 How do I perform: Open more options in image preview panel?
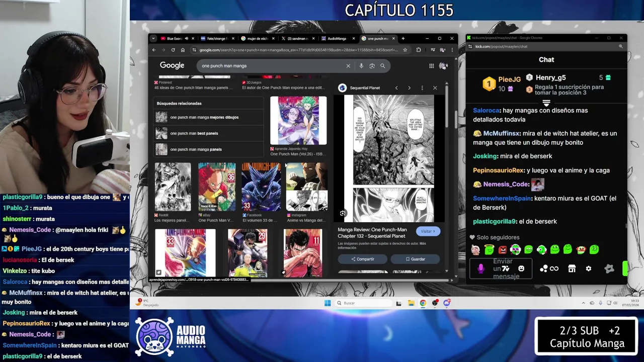point(422,88)
